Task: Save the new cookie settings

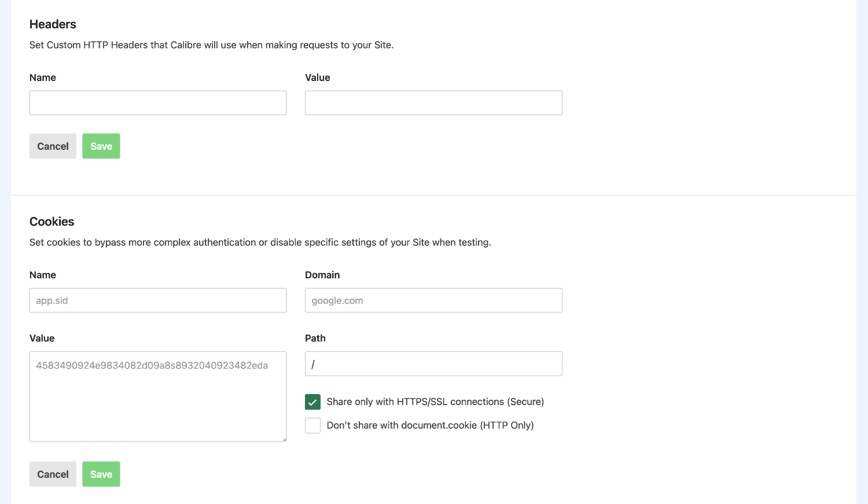Action: click(x=101, y=474)
